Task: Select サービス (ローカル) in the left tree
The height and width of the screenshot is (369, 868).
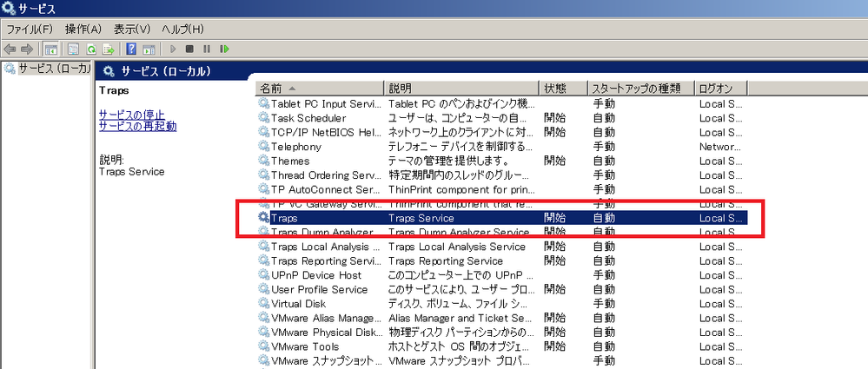Action: [x=54, y=69]
